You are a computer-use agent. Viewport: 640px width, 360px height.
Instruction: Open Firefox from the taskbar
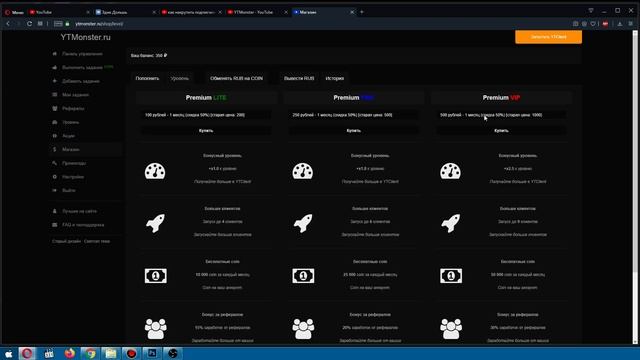pyautogui.click(x=70, y=353)
